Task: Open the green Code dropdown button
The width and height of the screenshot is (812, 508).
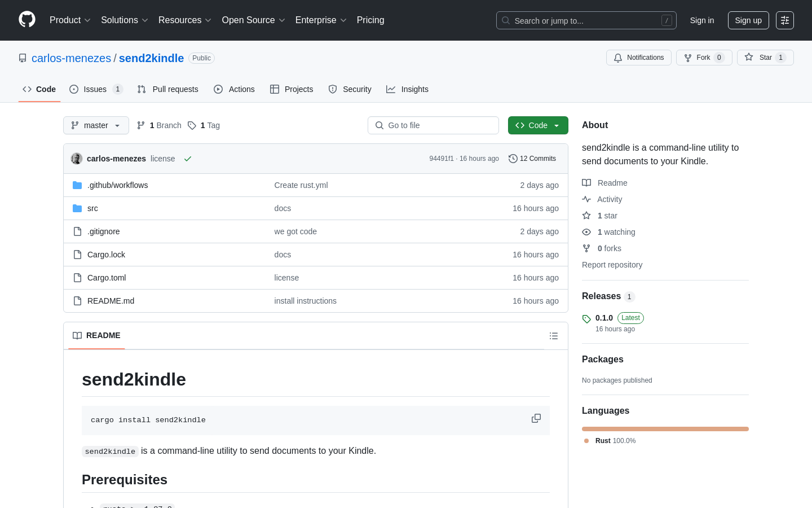Action: click(538, 125)
